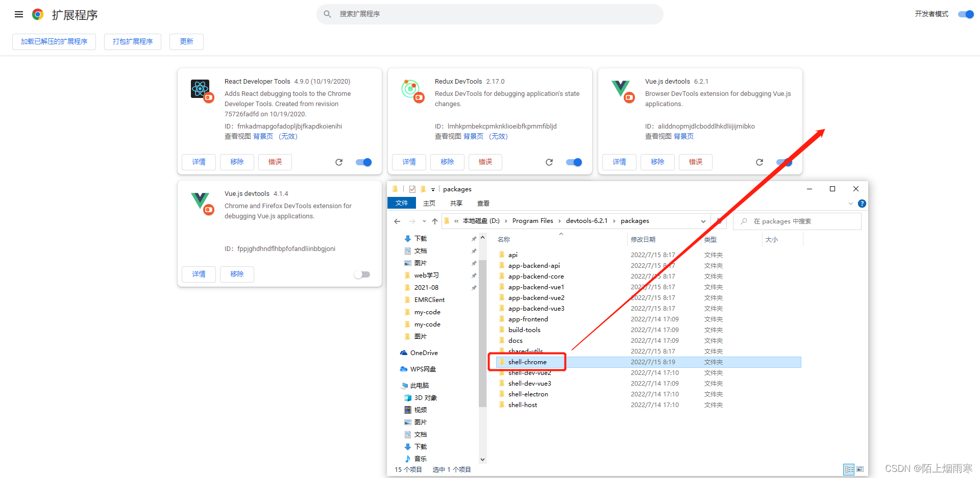Screen dimensions: 980x478
Task: Go up one folder level in Explorer
Action: [435, 221]
